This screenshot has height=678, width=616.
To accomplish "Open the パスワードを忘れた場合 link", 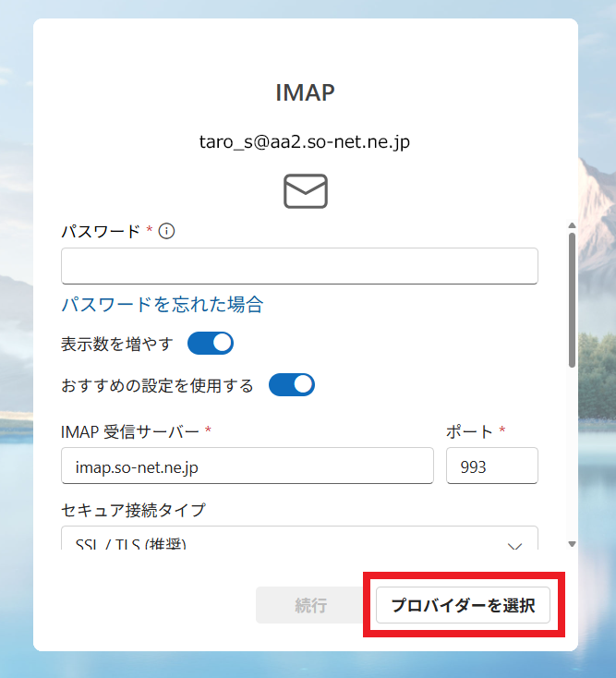I will point(163,305).
